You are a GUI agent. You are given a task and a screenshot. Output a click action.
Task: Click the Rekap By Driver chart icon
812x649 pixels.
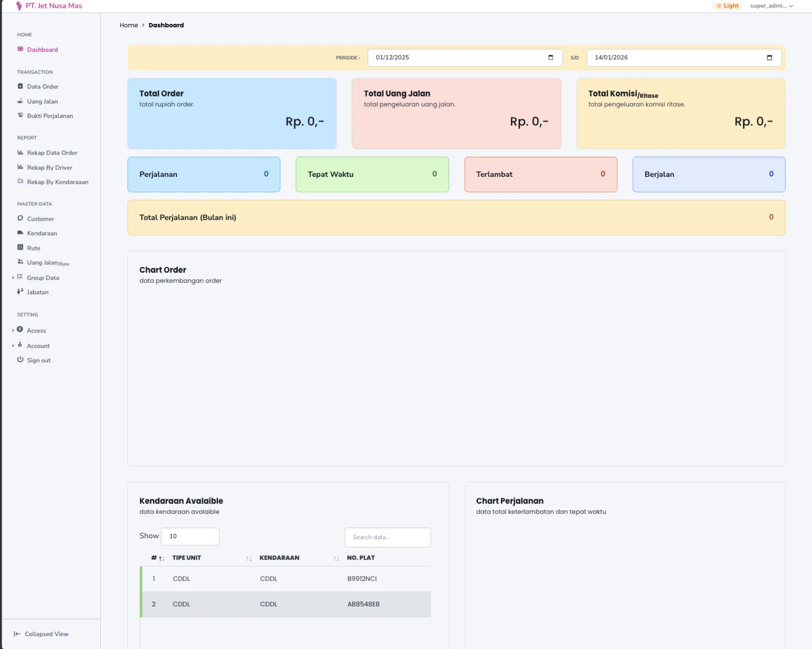pyautogui.click(x=20, y=167)
